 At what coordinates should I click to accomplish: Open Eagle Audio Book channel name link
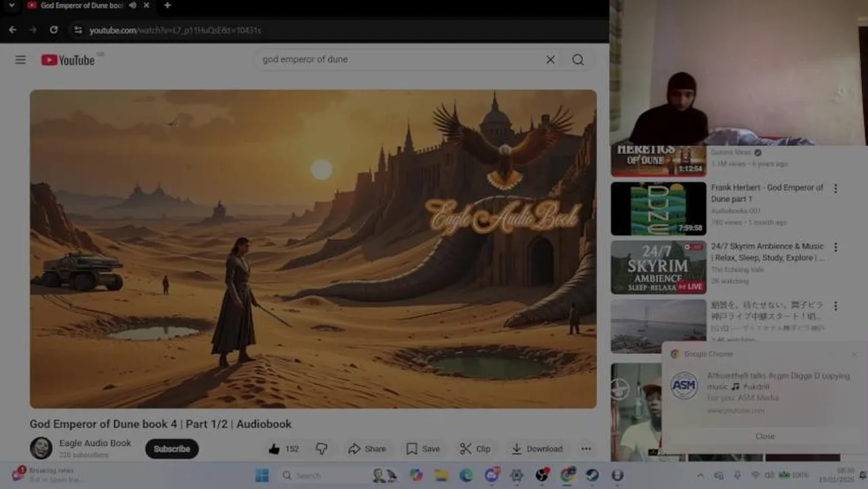click(95, 443)
